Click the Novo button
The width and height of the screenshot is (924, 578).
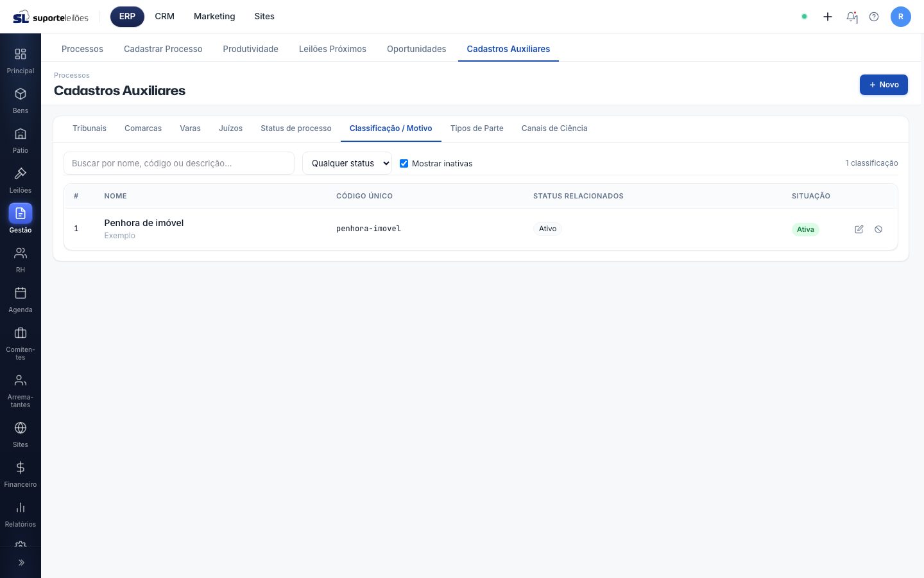tap(884, 85)
